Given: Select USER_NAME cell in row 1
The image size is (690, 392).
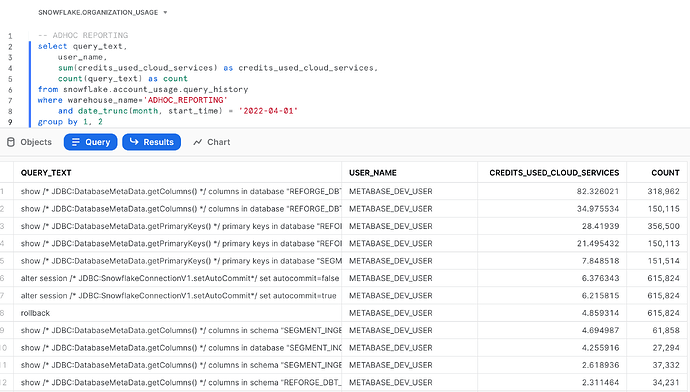Looking at the screenshot, I should coord(409,191).
